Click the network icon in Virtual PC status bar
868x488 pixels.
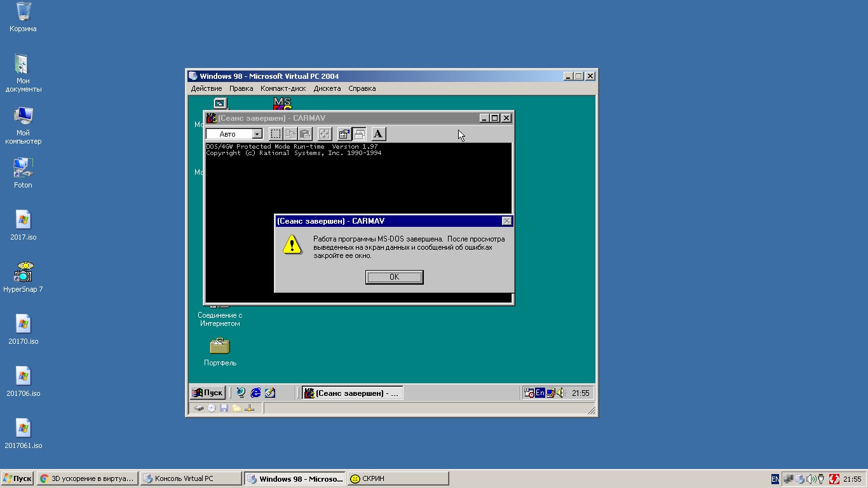pyautogui.click(x=249, y=408)
